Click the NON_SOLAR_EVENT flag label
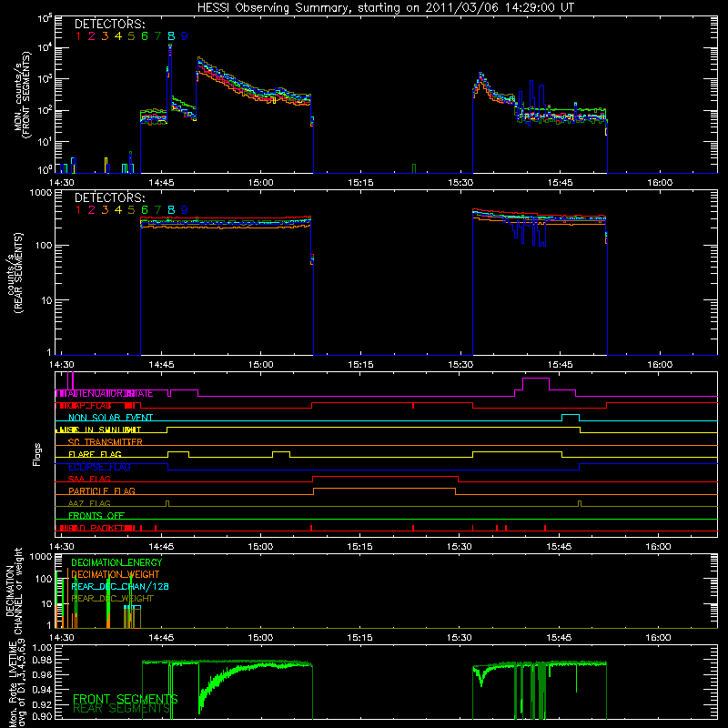 pyautogui.click(x=110, y=418)
